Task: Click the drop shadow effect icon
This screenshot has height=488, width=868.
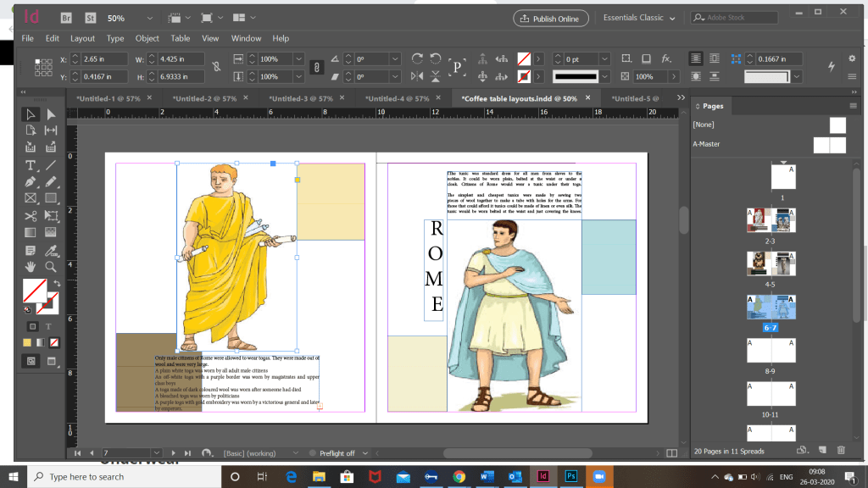Action: click(x=644, y=58)
